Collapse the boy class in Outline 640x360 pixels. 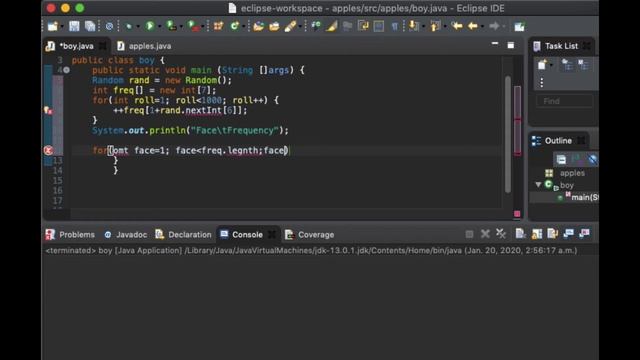pos(538,185)
